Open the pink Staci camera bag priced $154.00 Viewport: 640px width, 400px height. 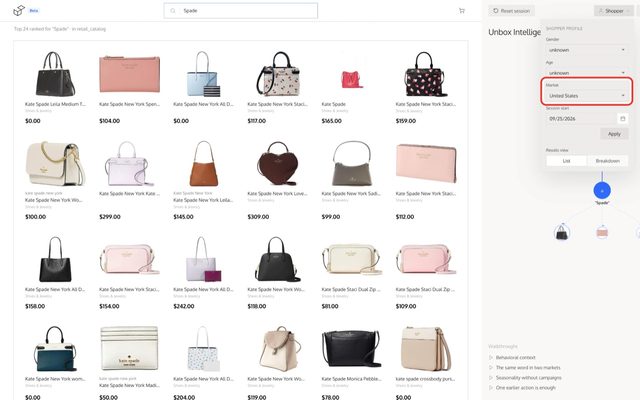pyautogui.click(x=129, y=259)
